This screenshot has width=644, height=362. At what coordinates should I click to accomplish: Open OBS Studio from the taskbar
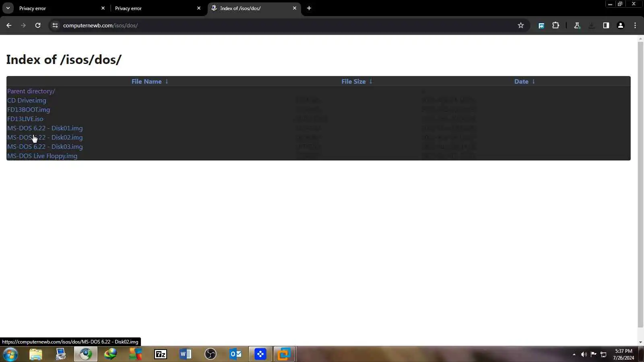pos(211,354)
